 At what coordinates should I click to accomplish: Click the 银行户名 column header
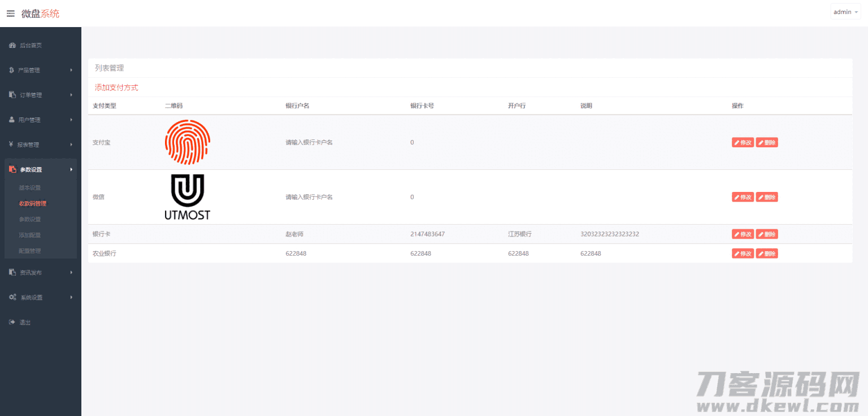coord(297,106)
